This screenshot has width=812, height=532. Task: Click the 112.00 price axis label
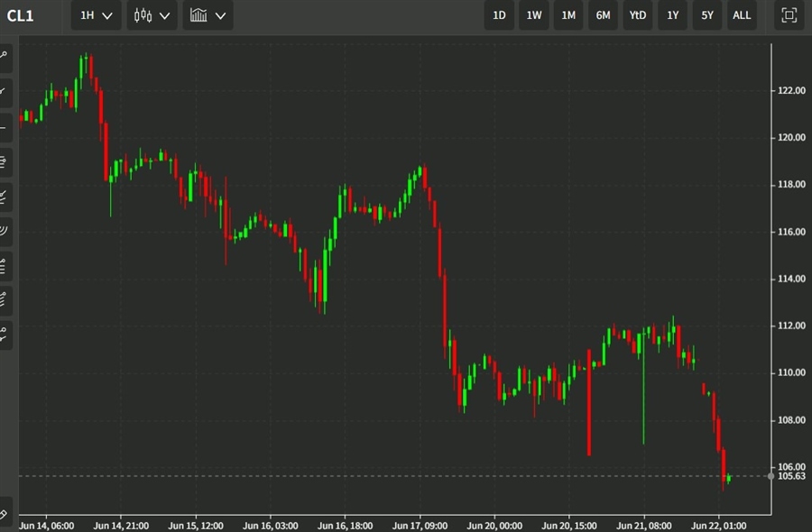pos(792,326)
